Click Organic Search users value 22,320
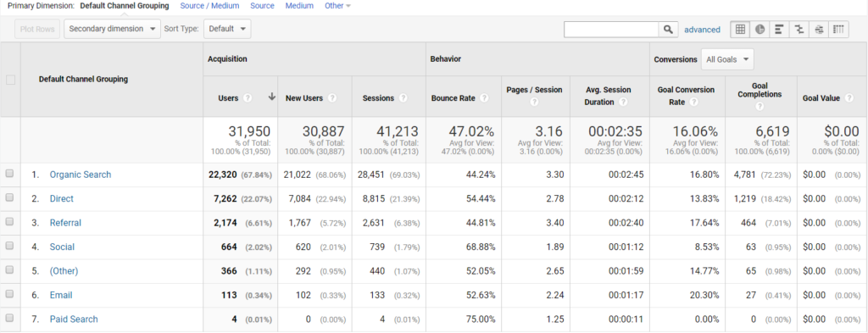Screen dimensions: 868x333 [x=223, y=175]
